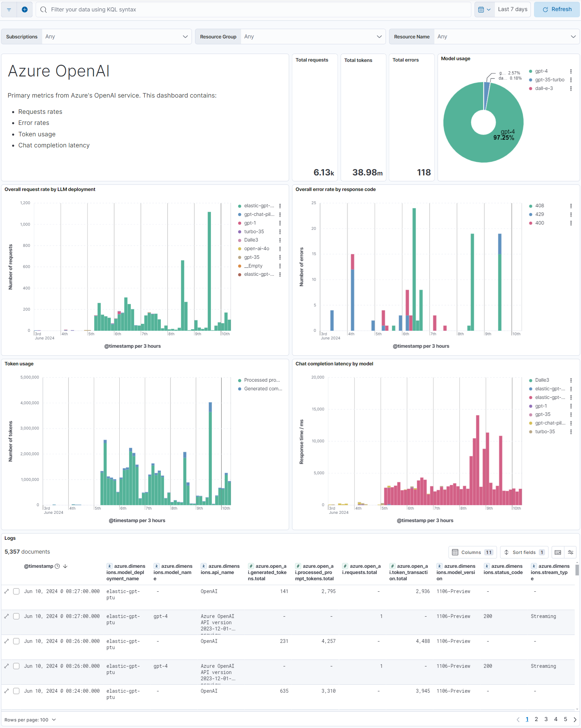Select the checkbox on the first log row
This screenshot has width=581, height=728.
[16, 591]
